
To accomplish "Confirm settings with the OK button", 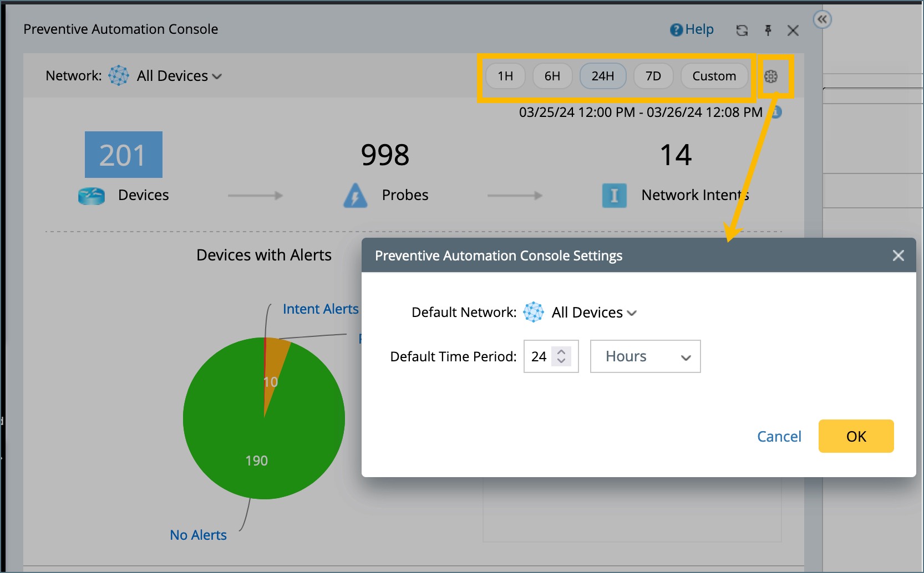I will coord(856,436).
